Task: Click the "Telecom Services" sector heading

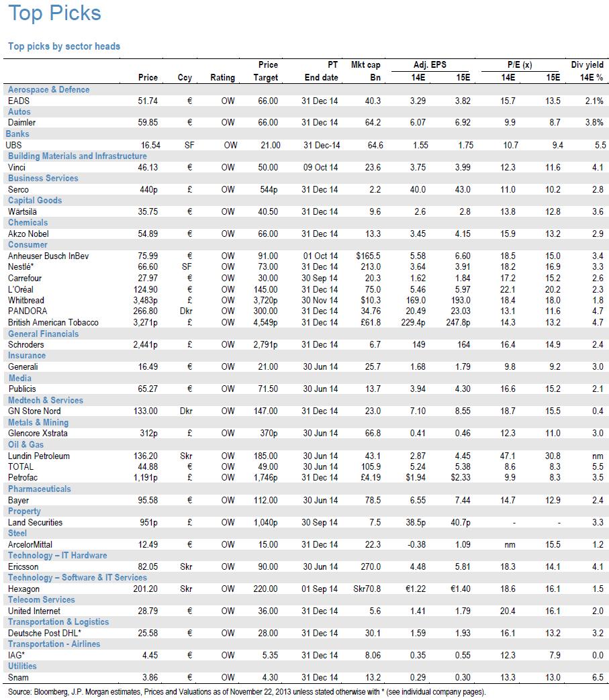Action: click(42, 599)
